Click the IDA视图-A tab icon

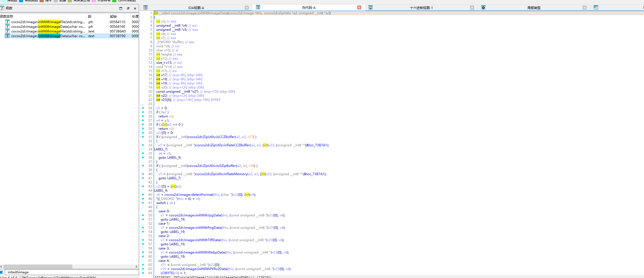point(146,8)
